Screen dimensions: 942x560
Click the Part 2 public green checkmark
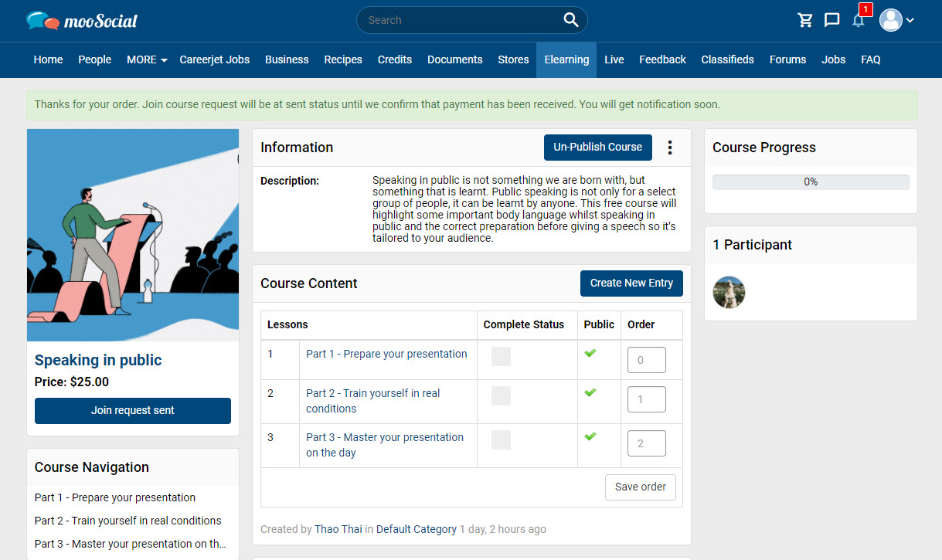[590, 392]
